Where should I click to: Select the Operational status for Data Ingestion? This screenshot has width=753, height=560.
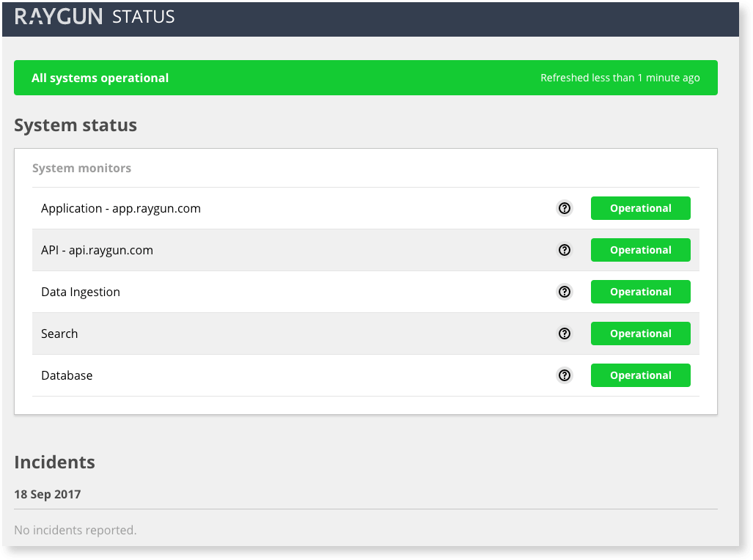[640, 292]
